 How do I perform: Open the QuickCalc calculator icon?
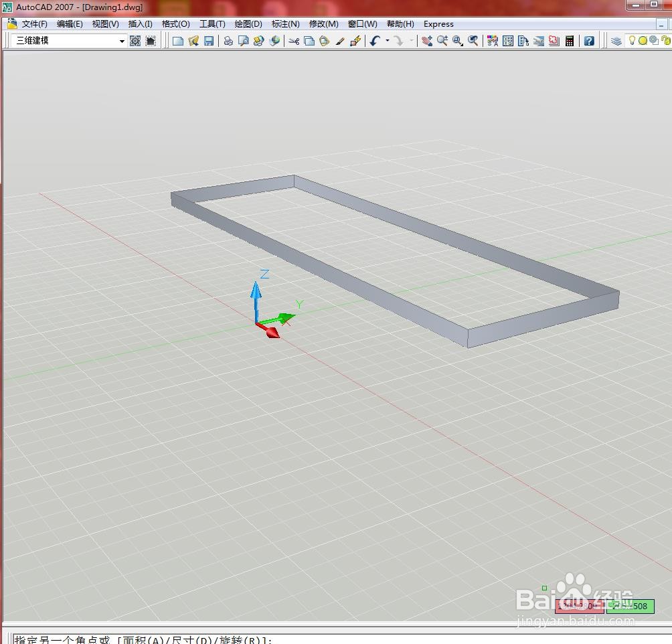570,41
